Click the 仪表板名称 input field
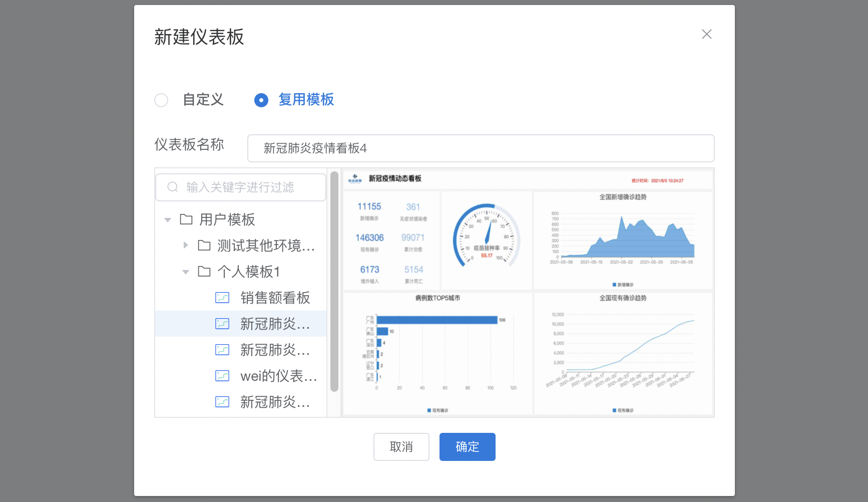This screenshot has width=868, height=502. pyautogui.click(x=481, y=148)
